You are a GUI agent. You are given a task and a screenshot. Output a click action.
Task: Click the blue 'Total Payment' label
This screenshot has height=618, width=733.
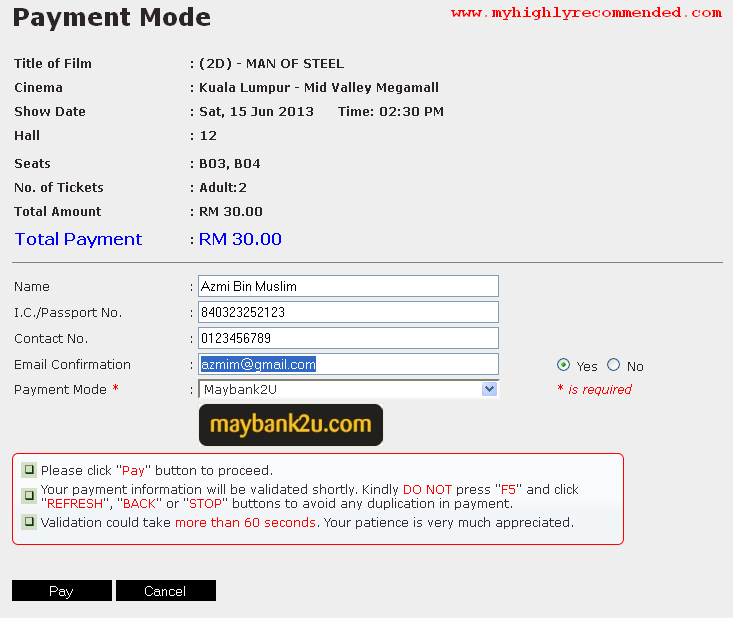pos(78,239)
